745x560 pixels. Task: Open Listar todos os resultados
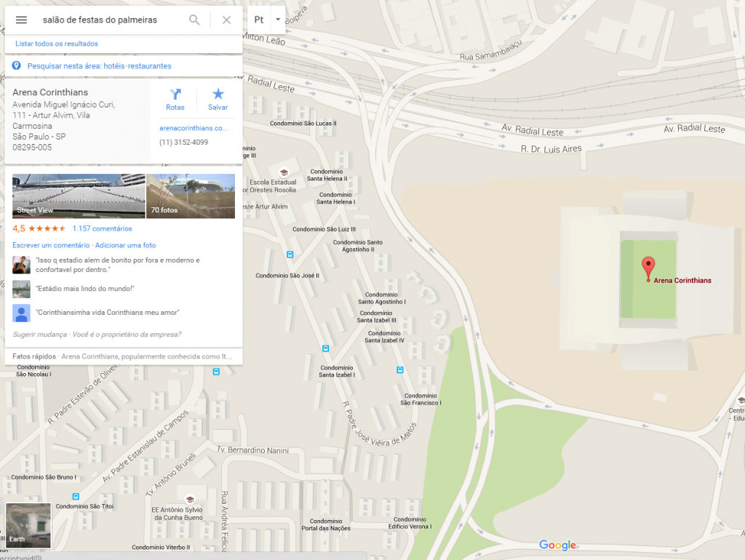click(57, 44)
